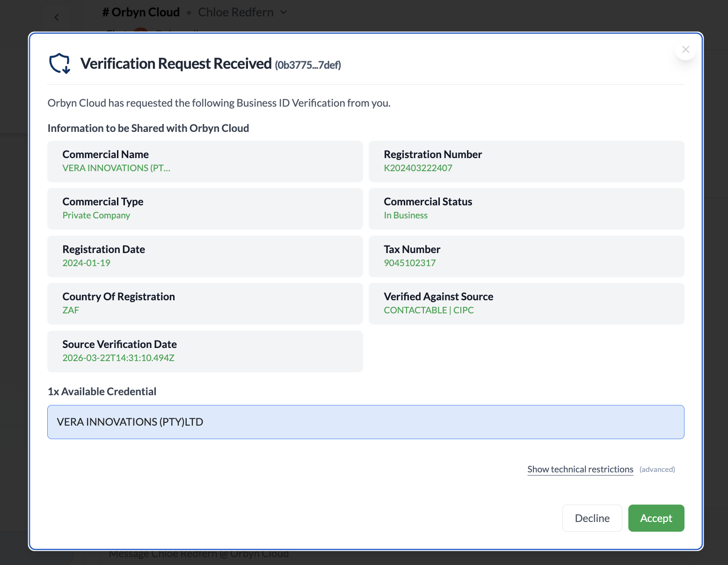Image resolution: width=728 pixels, height=565 pixels.
Task: Decline the verification request
Action: point(592,518)
